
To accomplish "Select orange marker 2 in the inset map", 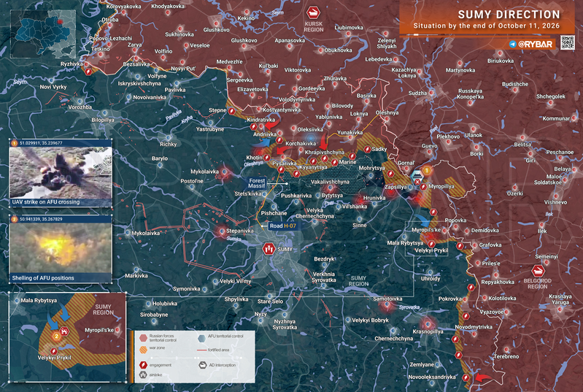I will point(56,337).
